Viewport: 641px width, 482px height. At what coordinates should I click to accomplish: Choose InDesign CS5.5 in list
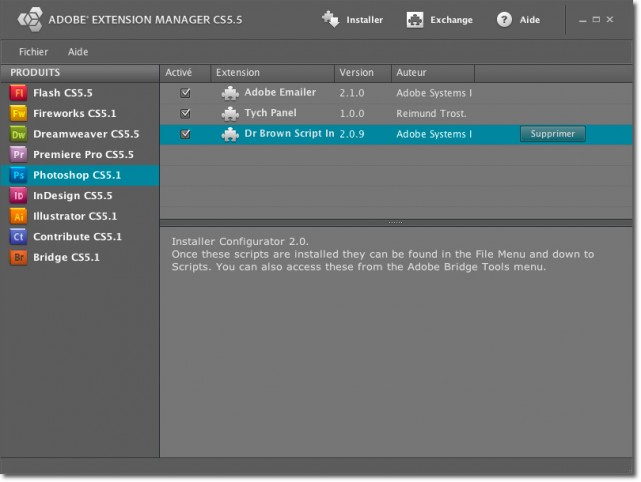coord(80,195)
